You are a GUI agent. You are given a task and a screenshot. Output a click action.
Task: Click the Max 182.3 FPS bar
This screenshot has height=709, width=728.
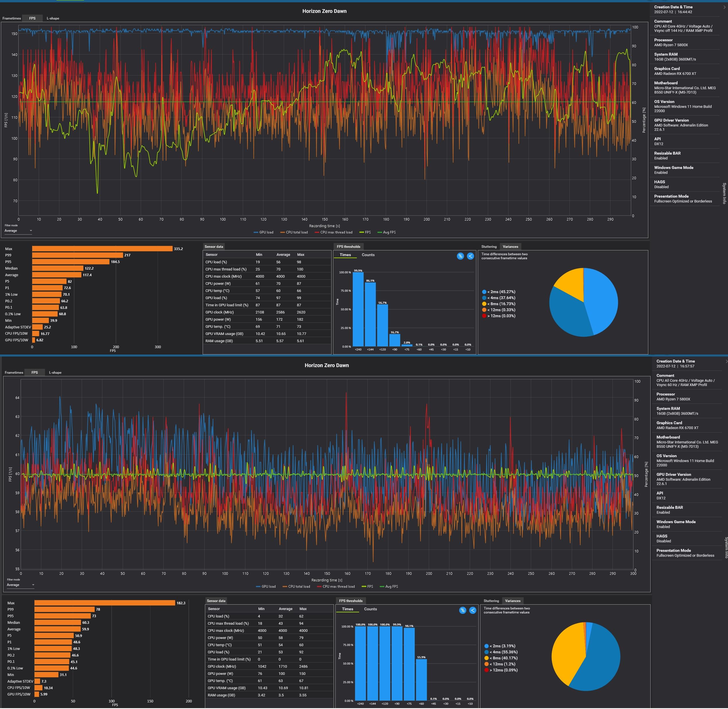coord(105,603)
